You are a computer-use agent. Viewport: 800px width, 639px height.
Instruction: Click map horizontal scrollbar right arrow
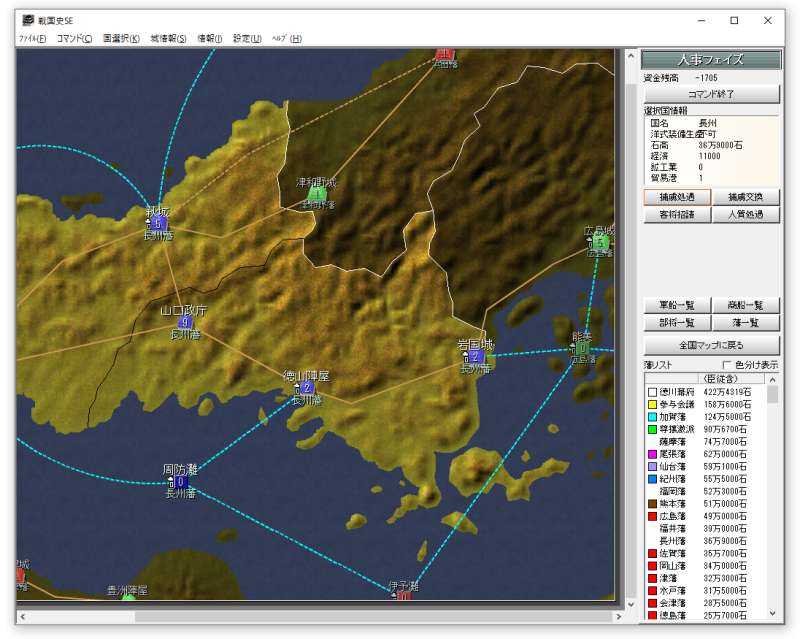(618, 617)
